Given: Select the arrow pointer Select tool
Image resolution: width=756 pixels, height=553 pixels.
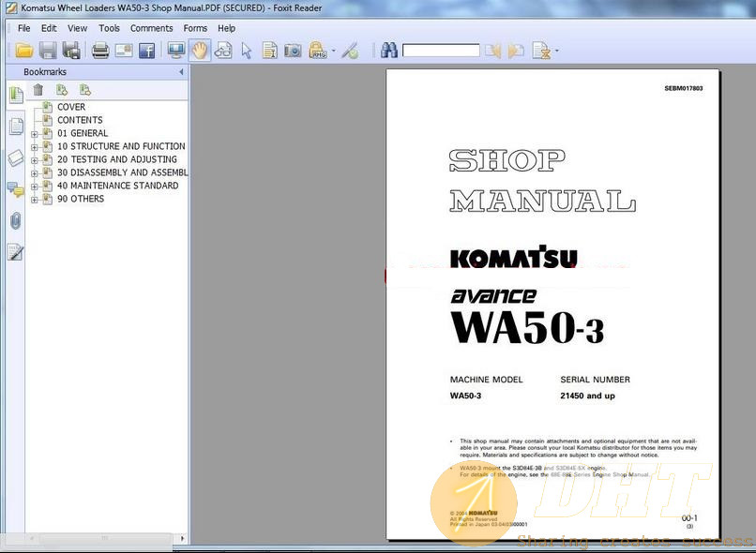Looking at the screenshot, I should click(247, 51).
